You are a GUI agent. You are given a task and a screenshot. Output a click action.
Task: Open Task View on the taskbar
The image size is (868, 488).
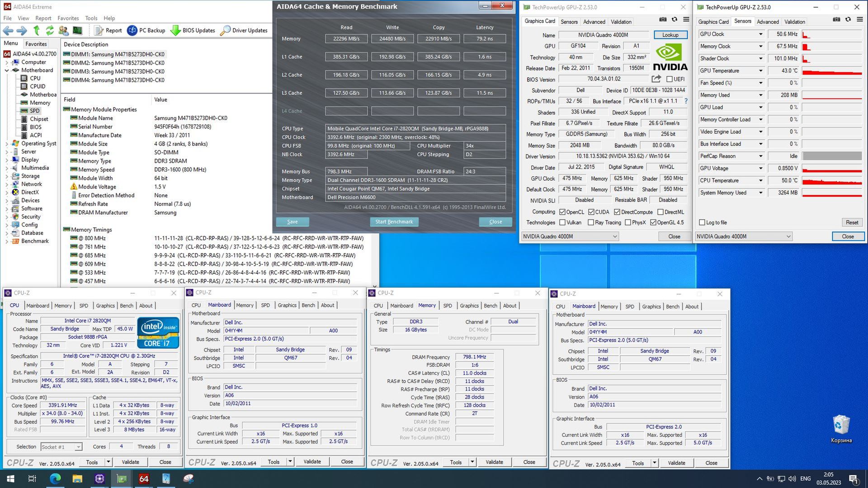pos(32,479)
